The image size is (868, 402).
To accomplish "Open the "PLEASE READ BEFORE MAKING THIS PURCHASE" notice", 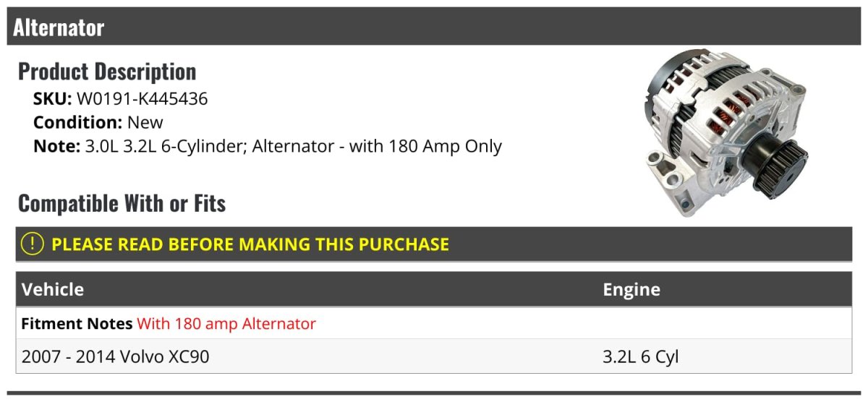I will (x=250, y=244).
